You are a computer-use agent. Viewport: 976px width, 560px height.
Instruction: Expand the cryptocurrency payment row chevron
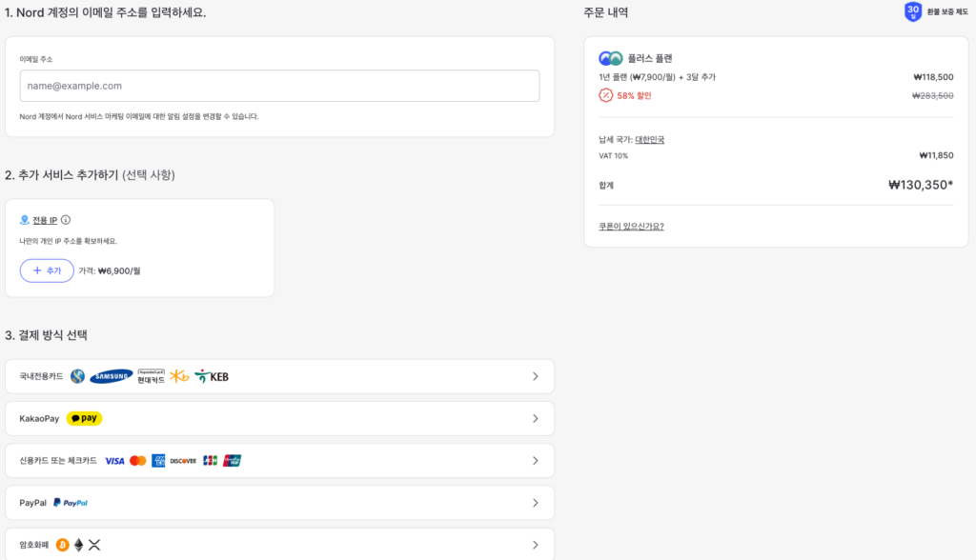tap(535, 545)
